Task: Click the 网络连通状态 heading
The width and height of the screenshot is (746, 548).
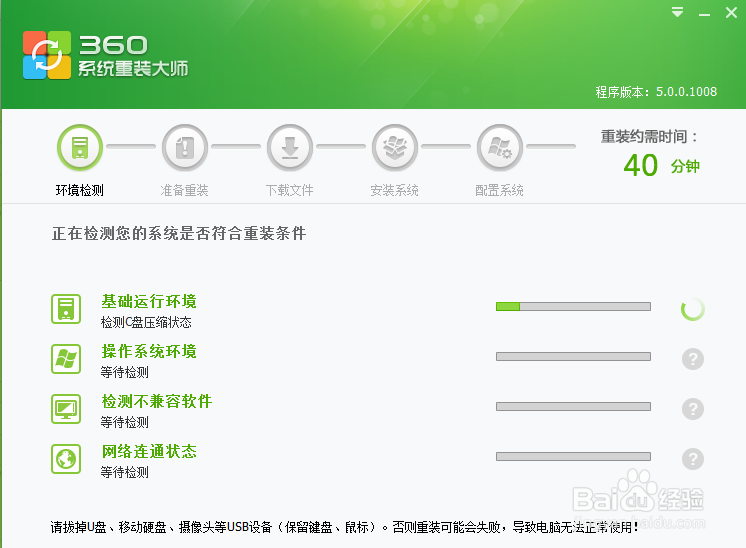Action: pos(149,451)
